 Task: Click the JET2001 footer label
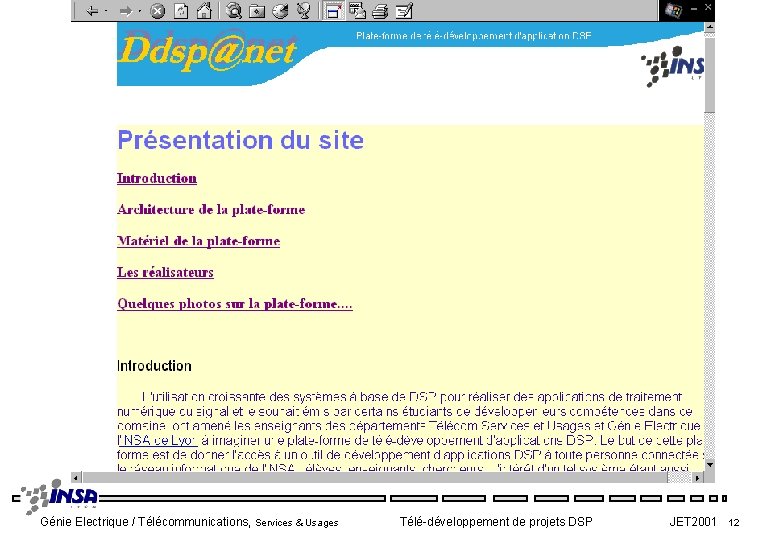coord(692,522)
